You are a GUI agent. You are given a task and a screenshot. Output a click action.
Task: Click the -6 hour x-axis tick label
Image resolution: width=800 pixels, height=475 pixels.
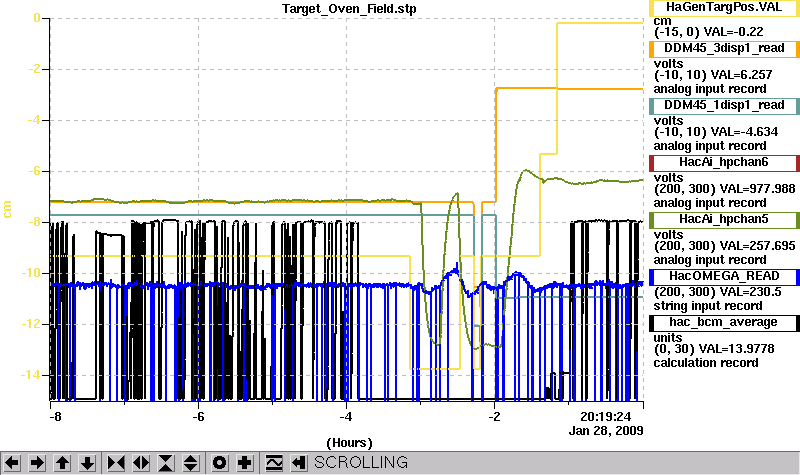pyautogui.click(x=198, y=416)
